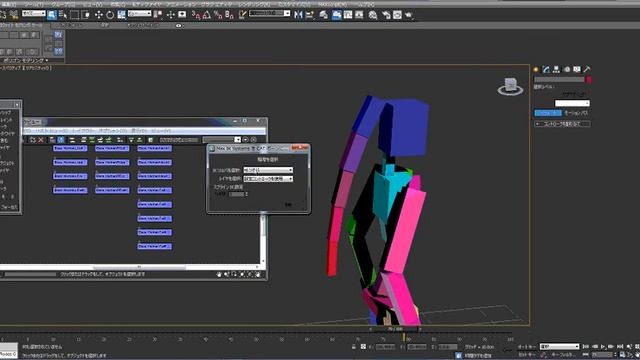The width and height of the screenshot is (640, 360).
Task: Open the Hierarchy command panel tab
Action: click(556, 69)
